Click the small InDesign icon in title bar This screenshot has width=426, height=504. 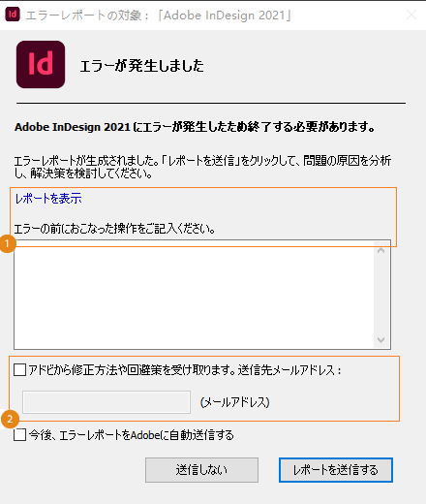coord(13,15)
